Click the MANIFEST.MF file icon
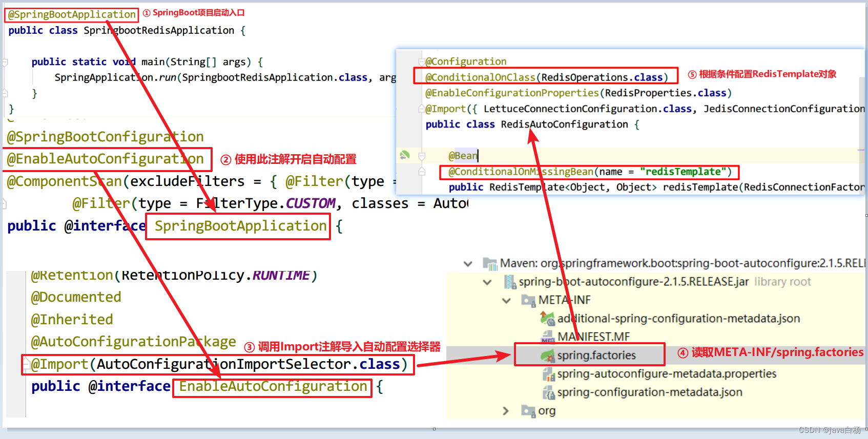 547,337
